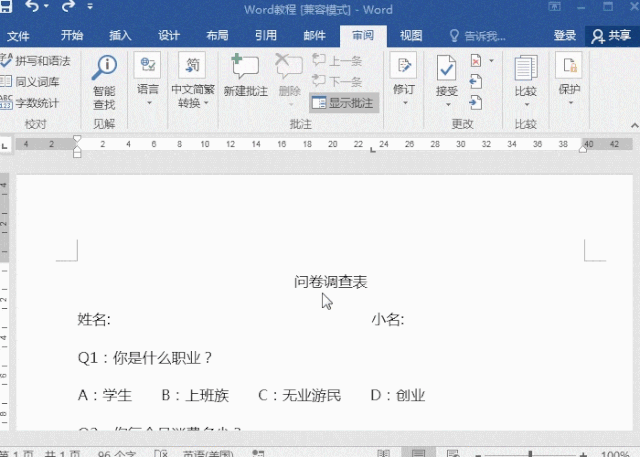
Task: Click the next change icon
Action: click(476, 102)
